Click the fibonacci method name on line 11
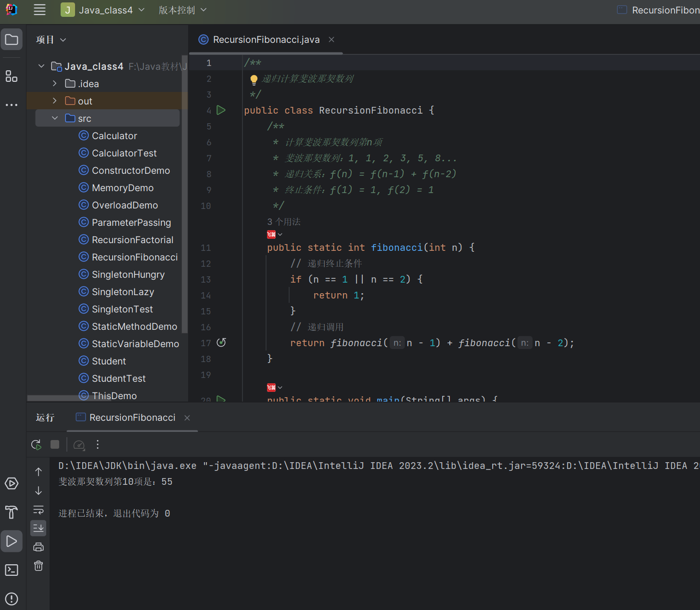Image resolution: width=700 pixels, height=610 pixels. click(397, 247)
